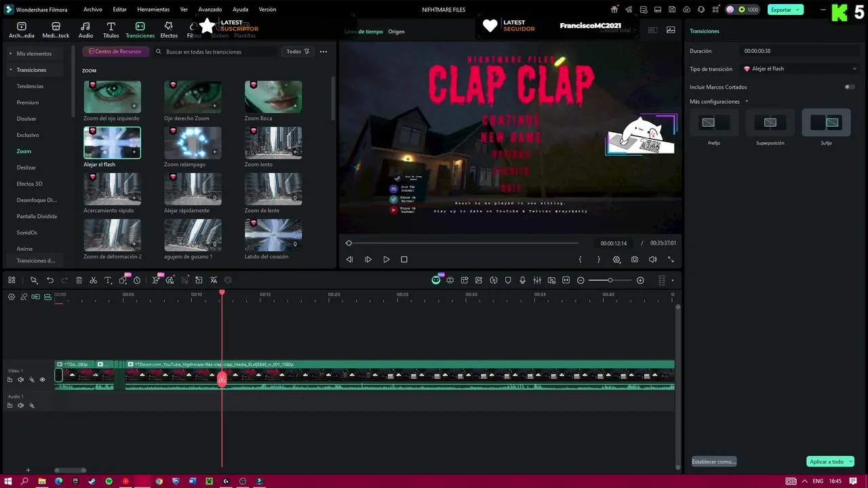Open the three-dot more options menu
Viewport: 868px width, 488px height.
point(323,52)
